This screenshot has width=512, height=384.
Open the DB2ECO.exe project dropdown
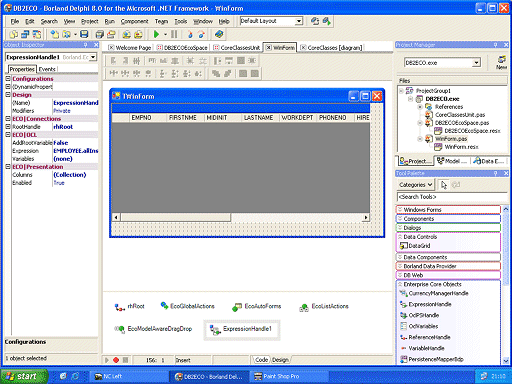476,62
